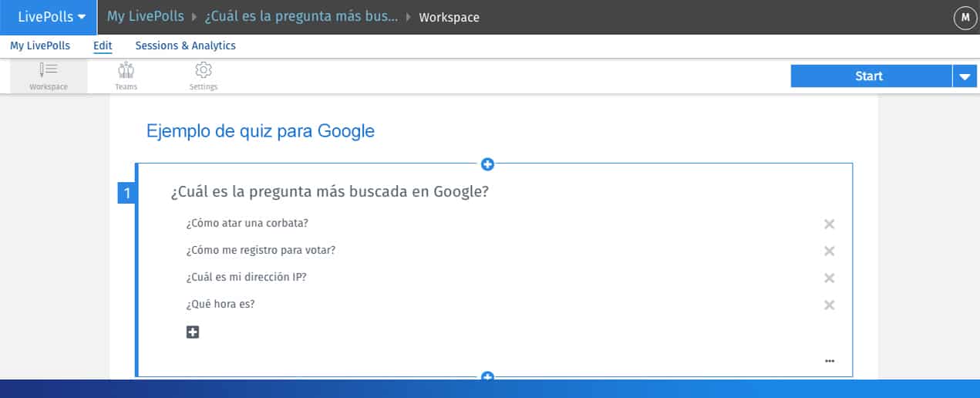Remove option ¿Cómo atar una corbata?
The width and height of the screenshot is (980, 398).
[830, 224]
